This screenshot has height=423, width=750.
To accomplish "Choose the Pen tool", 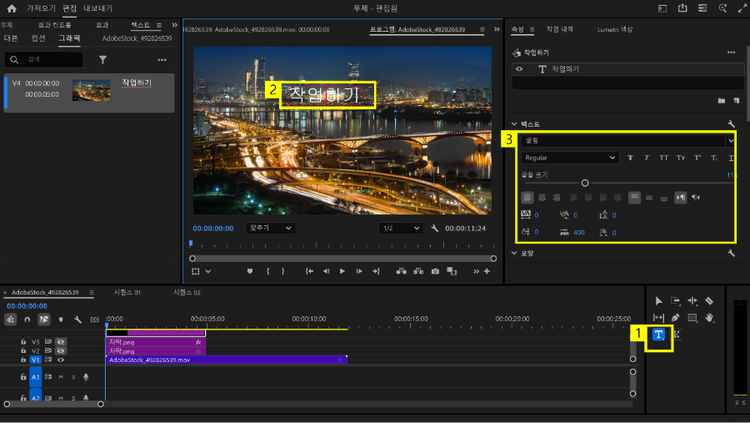I will 676,318.
